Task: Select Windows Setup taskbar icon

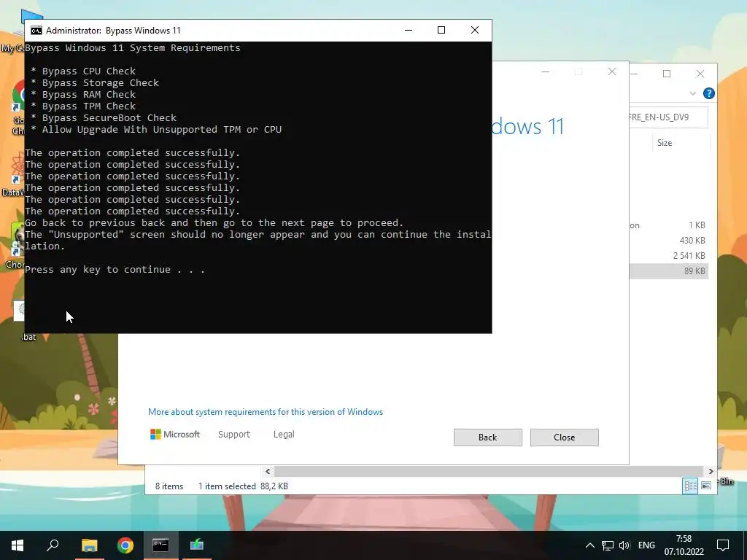Action: pos(197,545)
